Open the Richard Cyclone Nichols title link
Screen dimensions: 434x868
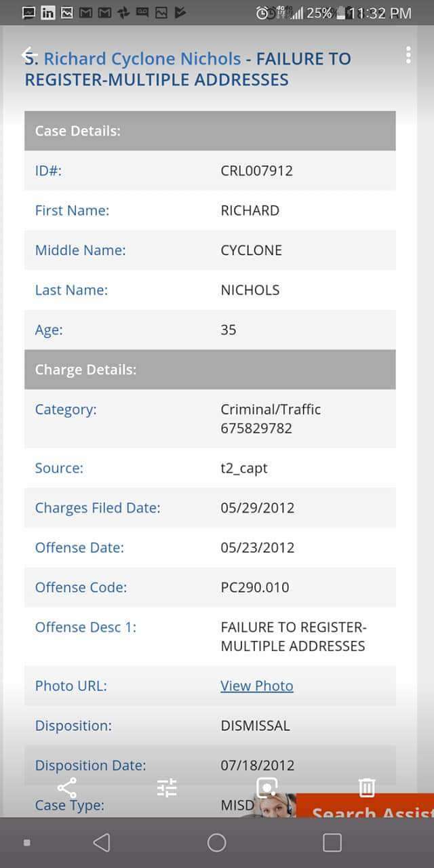[x=142, y=59]
